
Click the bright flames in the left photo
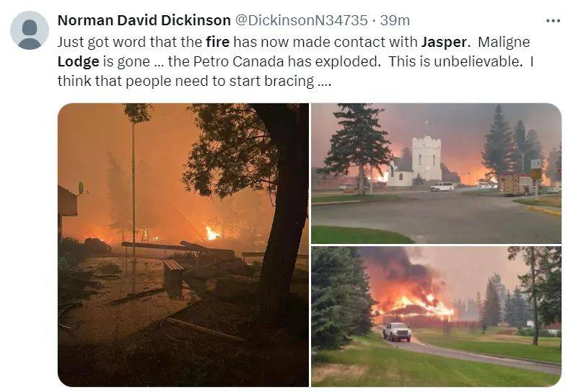pos(211,233)
